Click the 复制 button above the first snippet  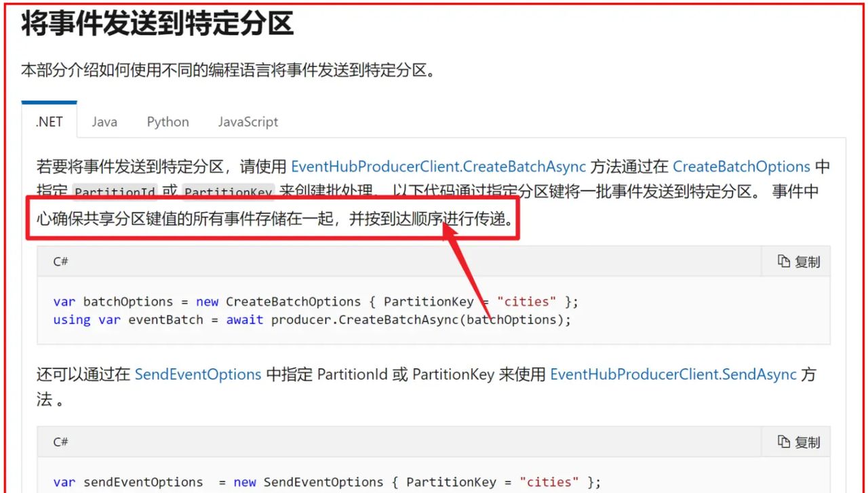coord(804,261)
